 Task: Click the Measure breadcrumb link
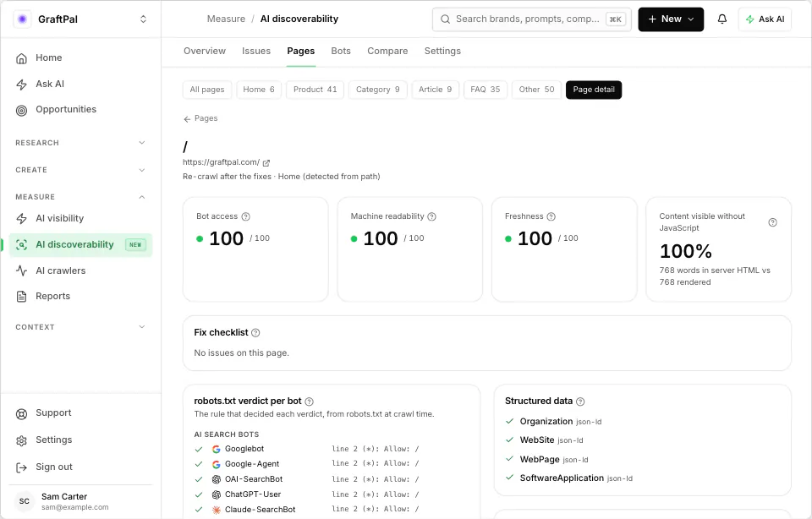tap(226, 19)
